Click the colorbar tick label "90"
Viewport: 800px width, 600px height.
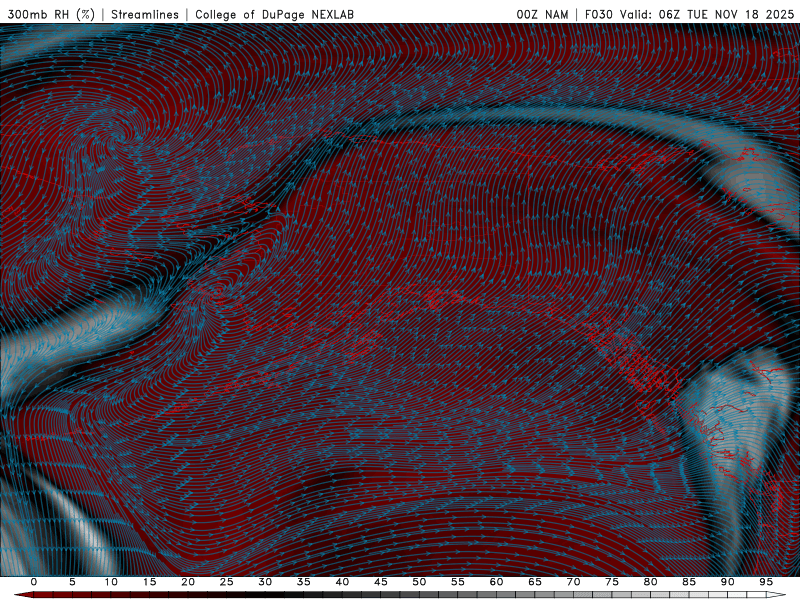(x=727, y=582)
